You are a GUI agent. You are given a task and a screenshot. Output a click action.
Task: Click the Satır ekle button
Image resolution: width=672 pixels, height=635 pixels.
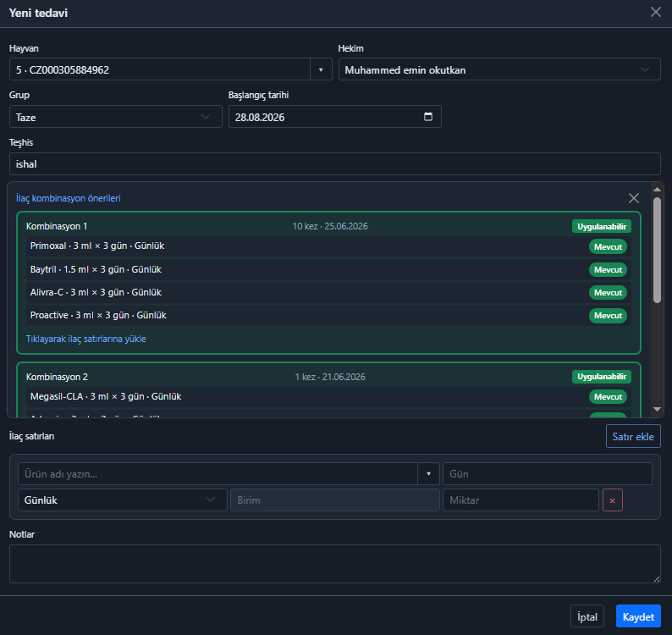633,436
